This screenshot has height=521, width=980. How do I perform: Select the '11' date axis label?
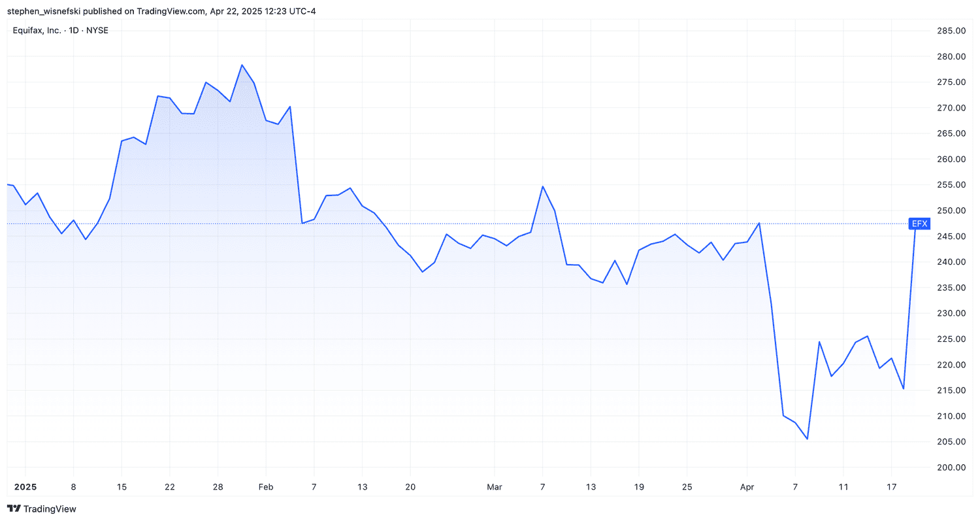(x=843, y=488)
